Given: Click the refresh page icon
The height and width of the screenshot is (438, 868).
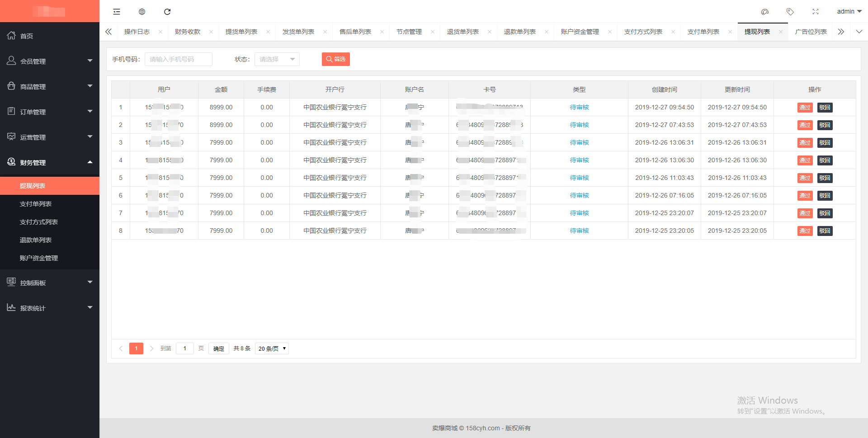Looking at the screenshot, I should [167, 12].
